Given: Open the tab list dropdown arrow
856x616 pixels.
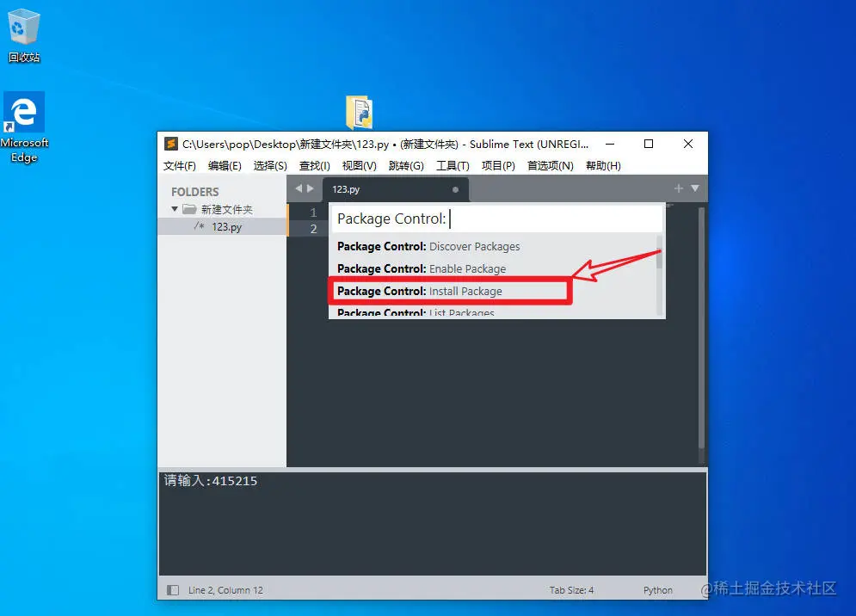Looking at the screenshot, I should [695, 188].
